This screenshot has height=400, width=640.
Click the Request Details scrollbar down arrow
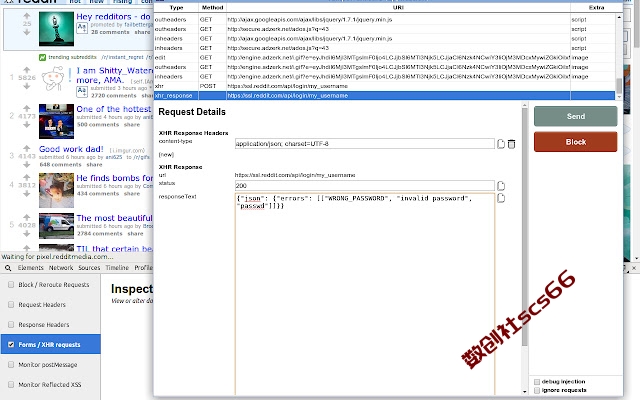pos(524,392)
